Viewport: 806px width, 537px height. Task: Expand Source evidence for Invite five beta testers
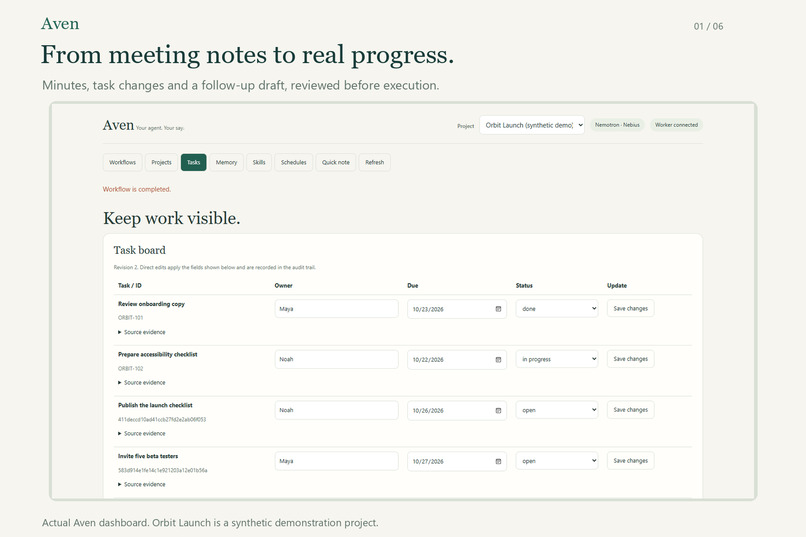tap(142, 484)
